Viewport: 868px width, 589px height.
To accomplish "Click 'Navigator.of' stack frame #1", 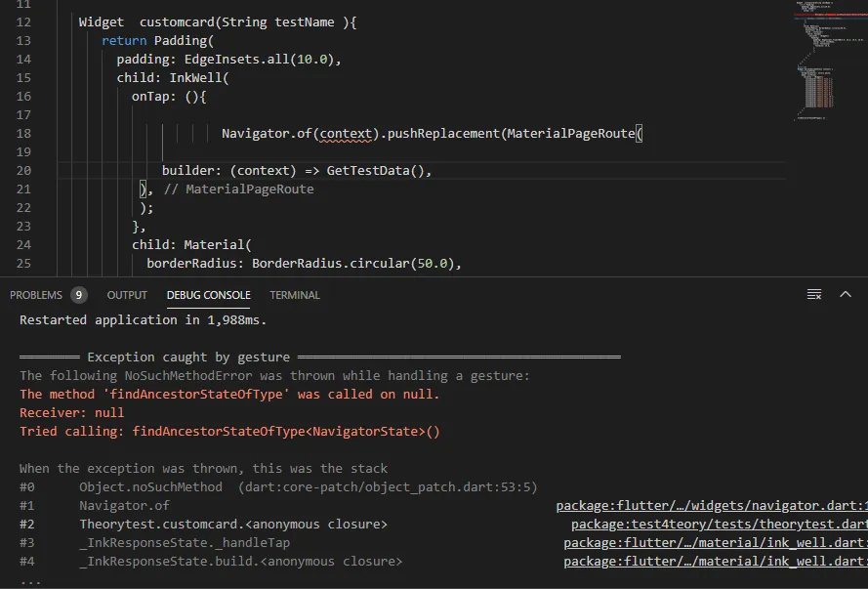I will pyautogui.click(x=124, y=505).
